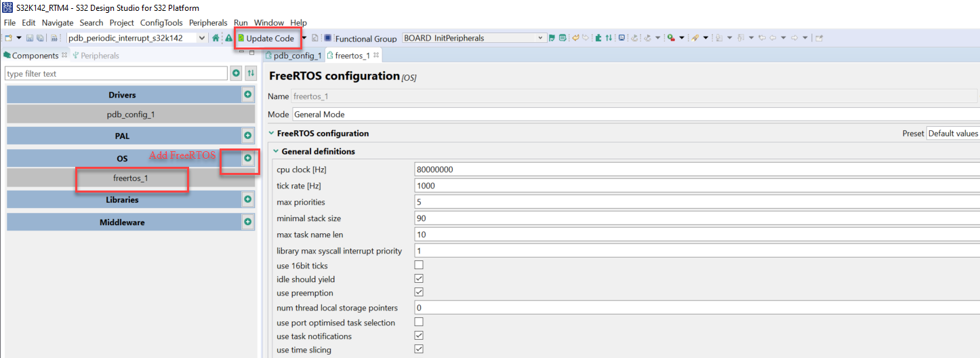Switch to the Peripherals view tab

[99, 56]
